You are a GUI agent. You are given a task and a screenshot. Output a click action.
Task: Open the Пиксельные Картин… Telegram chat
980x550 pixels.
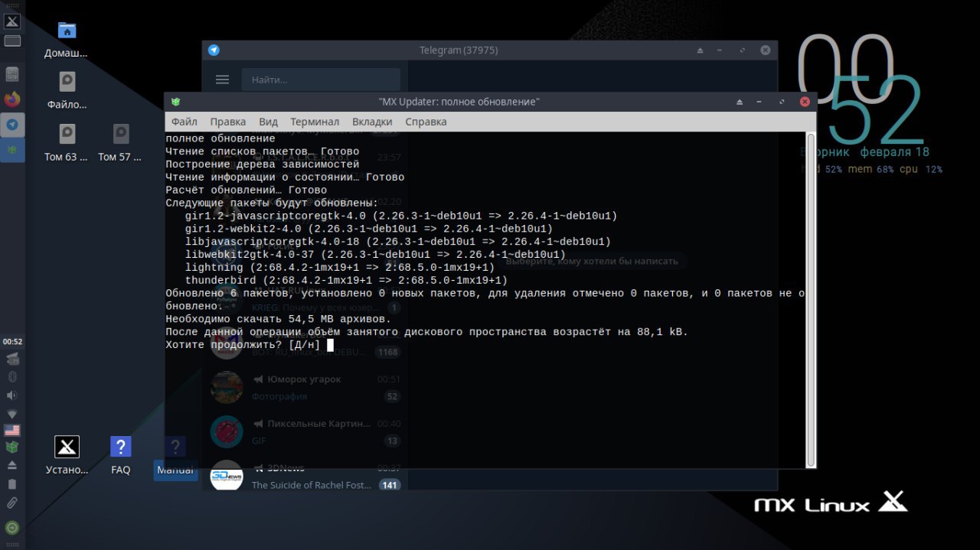pyautogui.click(x=305, y=432)
